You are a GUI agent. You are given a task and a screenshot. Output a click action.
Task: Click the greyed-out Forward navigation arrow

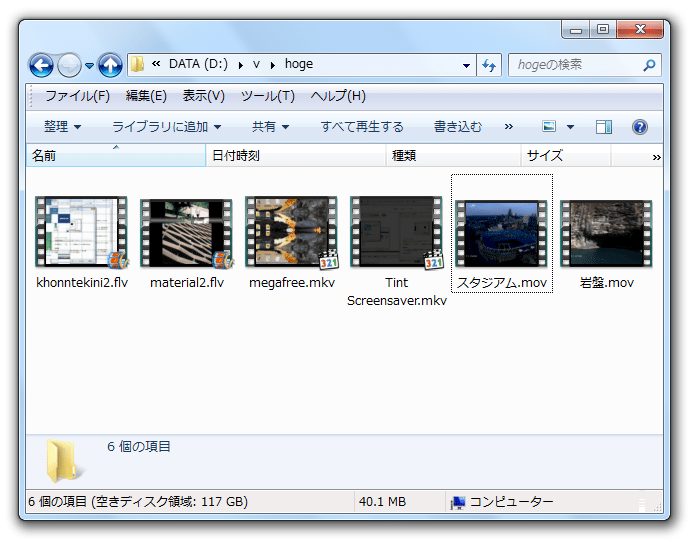tap(69, 65)
